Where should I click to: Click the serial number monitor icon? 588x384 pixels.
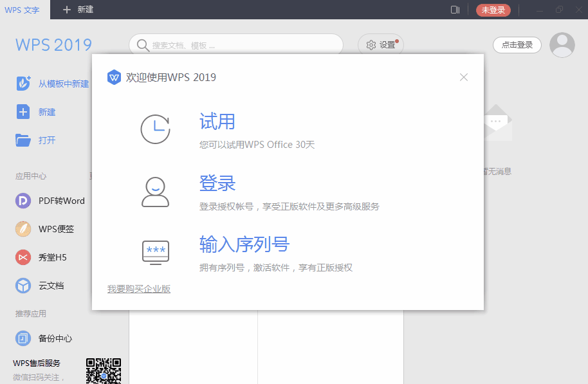pos(155,252)
